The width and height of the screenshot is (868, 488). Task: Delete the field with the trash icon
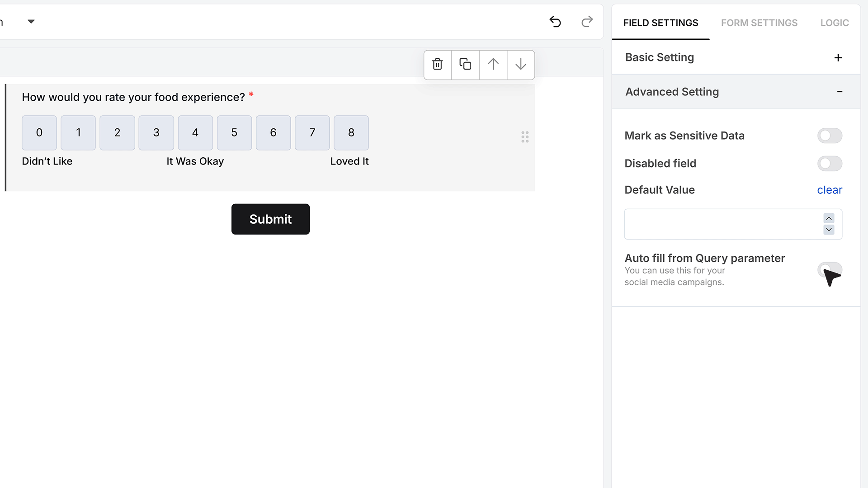tap(437, 65)
